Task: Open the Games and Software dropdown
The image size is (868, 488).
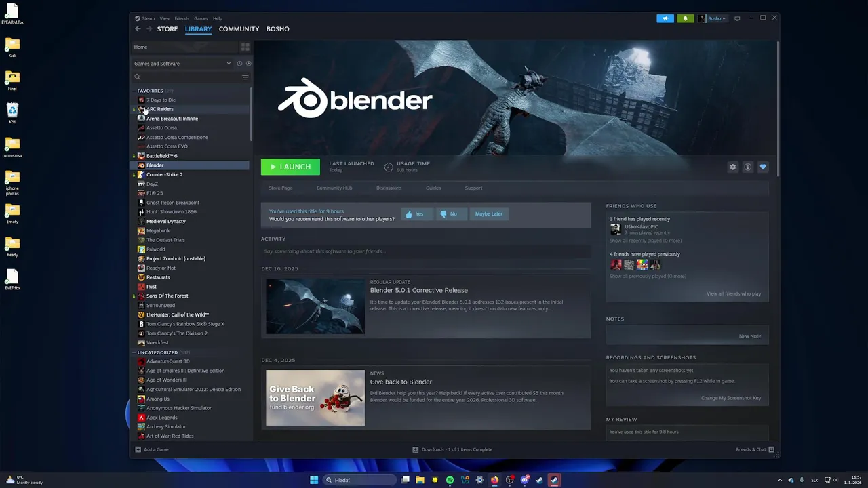Action: [182, 64]
